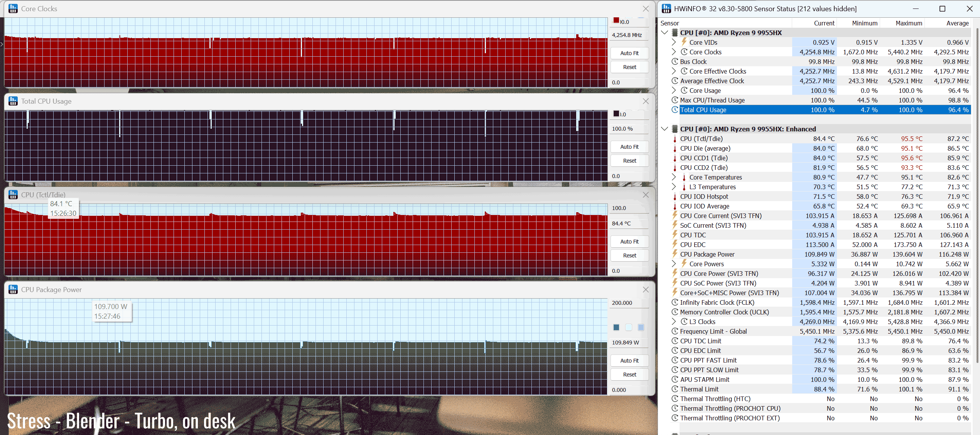Click the Average column header
Screen dimensions: 980x435
957,23
